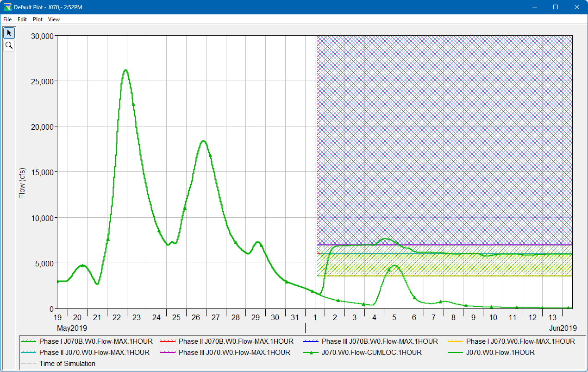The height and width of the screenshot is (372, 588).
Task: Click the yellow-green Phase I horizontal line in forecast
Action: 444,276
